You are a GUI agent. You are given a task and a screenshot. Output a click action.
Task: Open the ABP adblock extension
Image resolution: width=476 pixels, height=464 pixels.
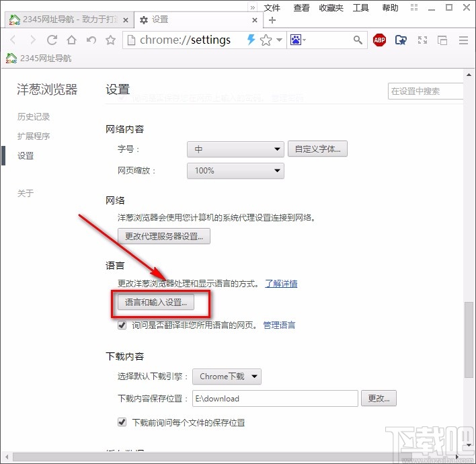pos(379,40)
